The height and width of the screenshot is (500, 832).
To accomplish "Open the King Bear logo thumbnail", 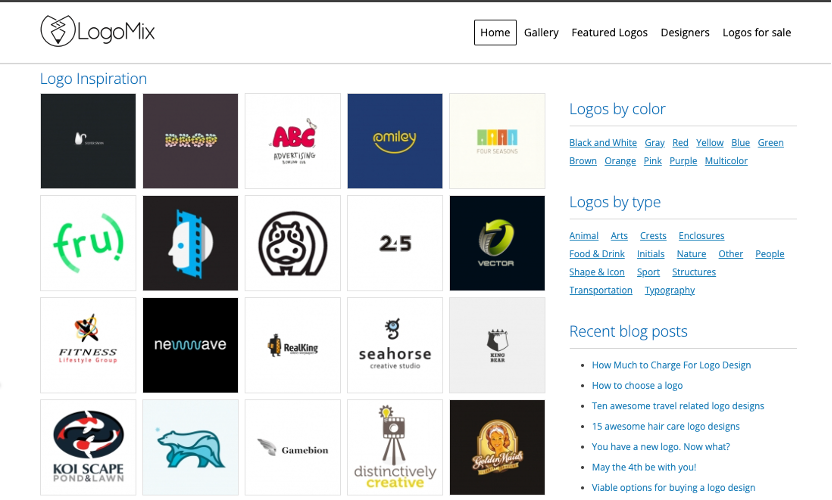I will click(x=497, y=345).
